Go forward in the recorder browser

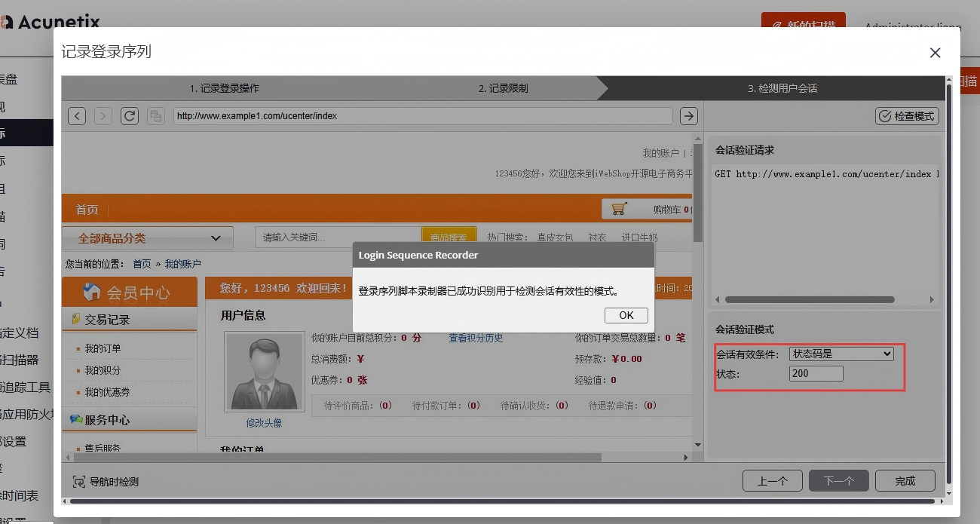coord(103,116)
